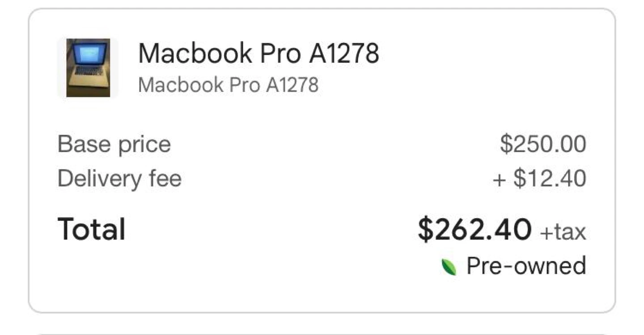Click the Pre-owned condition text

[x=526, y=266]
